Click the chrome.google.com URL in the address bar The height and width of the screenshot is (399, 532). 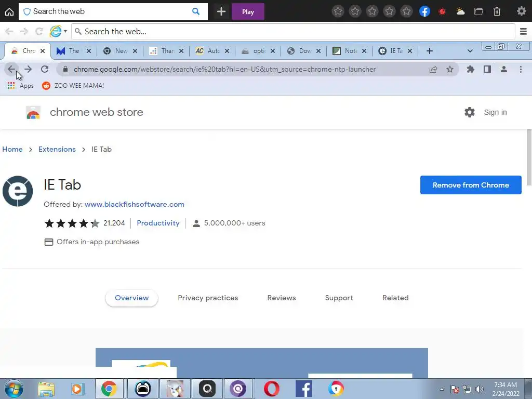[x=224, y=69]
